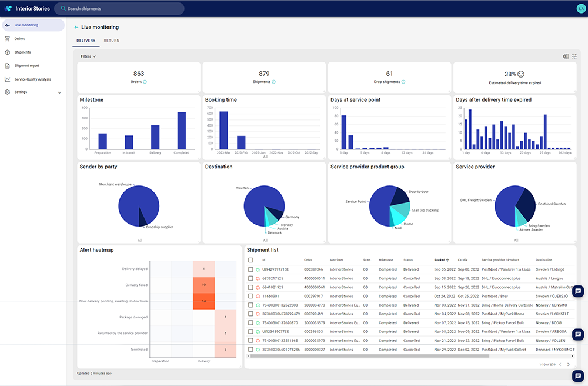Open Shipment report in the sidebar

(x=34, y=66)
